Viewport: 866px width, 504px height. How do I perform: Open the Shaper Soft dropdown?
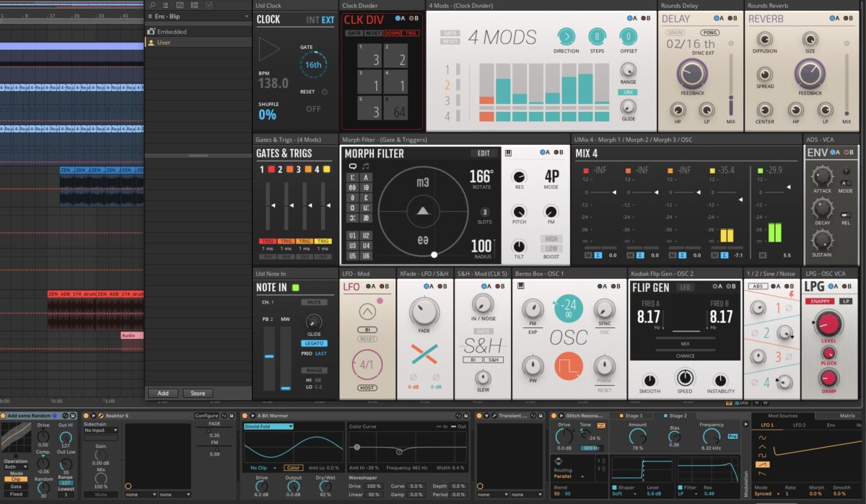(x=626, y=494)
